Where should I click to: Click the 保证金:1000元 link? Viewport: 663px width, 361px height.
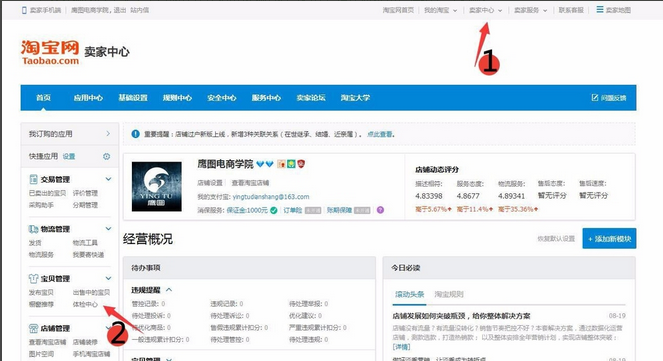pos(247,210)
